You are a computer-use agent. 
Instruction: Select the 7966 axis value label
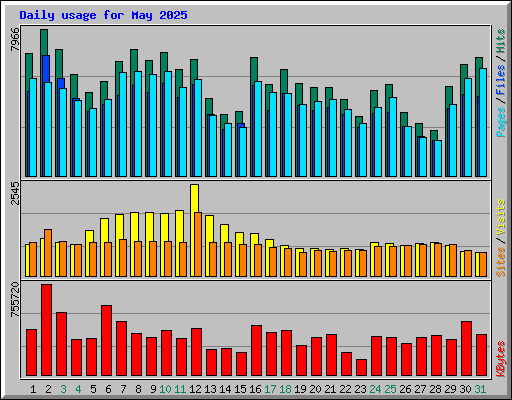(x=15, y=40)
